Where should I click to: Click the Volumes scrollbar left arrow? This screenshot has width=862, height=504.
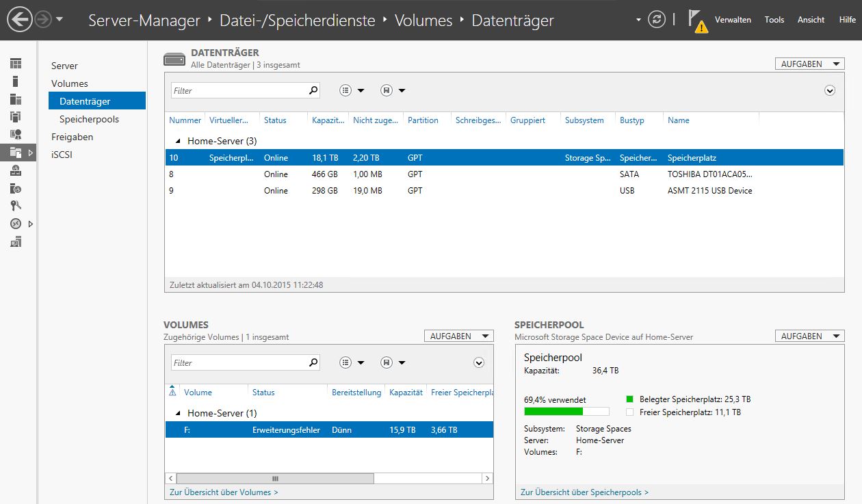(x=171, y=479)
